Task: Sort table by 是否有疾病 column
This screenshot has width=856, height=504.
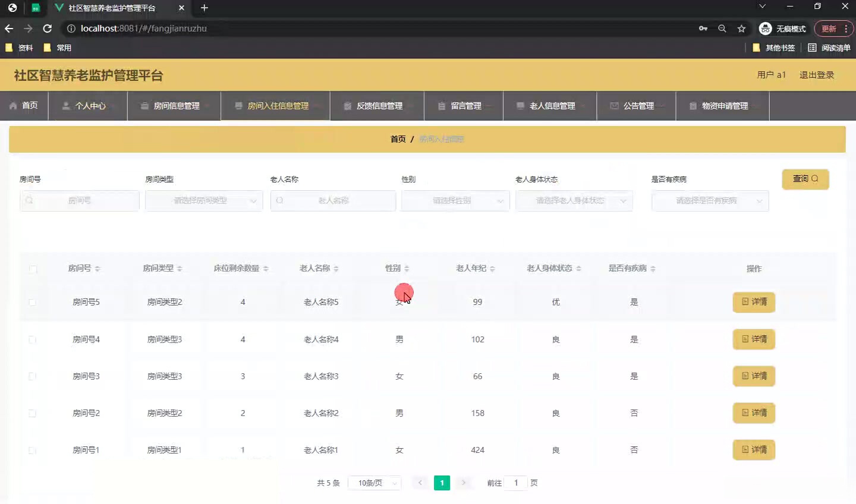Action: (x=653, y=269)
